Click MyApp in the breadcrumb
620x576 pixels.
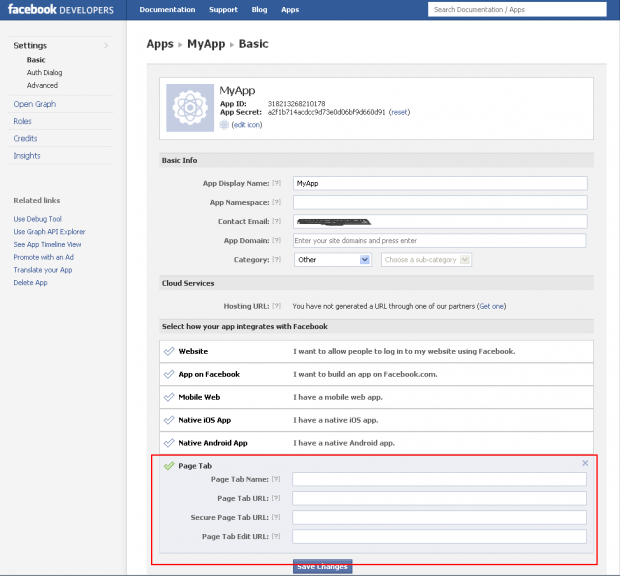tap(206, 44)
